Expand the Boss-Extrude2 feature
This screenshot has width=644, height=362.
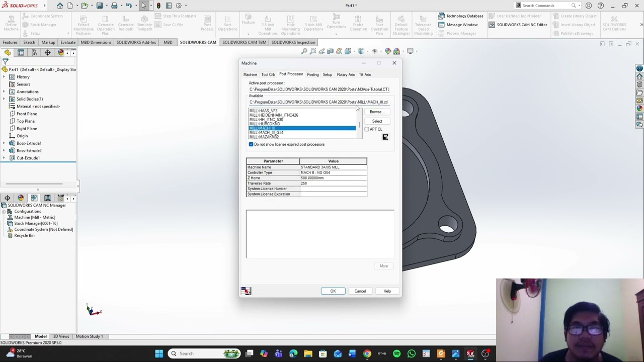(5, 151)
